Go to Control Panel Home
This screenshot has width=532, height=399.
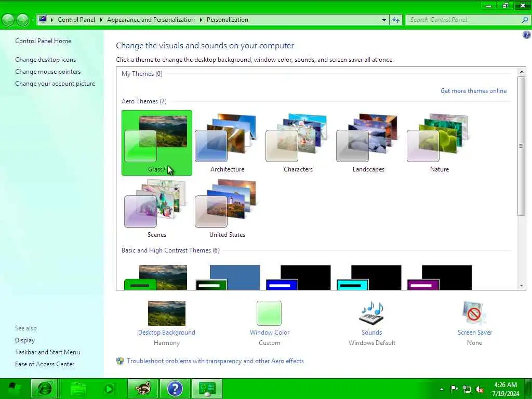(x=43, y=41)
